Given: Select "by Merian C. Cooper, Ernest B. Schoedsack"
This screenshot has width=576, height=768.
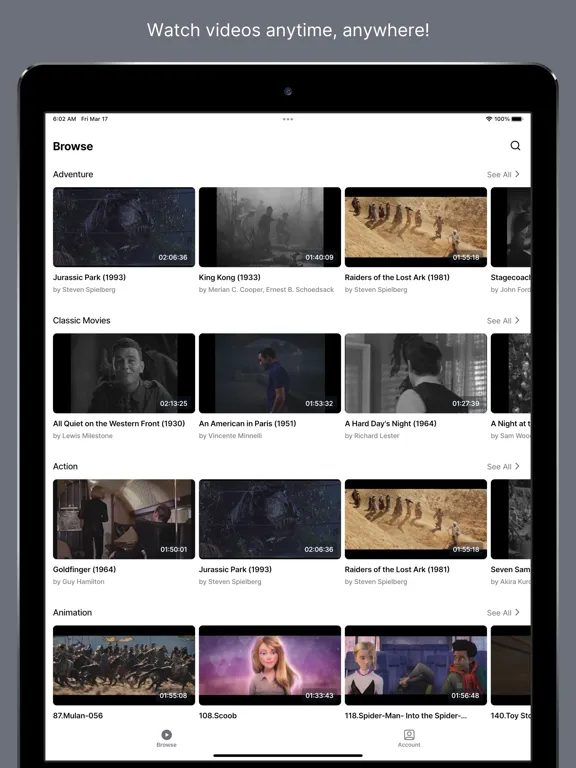Looking at the screenshot, I should click(x=266, y=289).
